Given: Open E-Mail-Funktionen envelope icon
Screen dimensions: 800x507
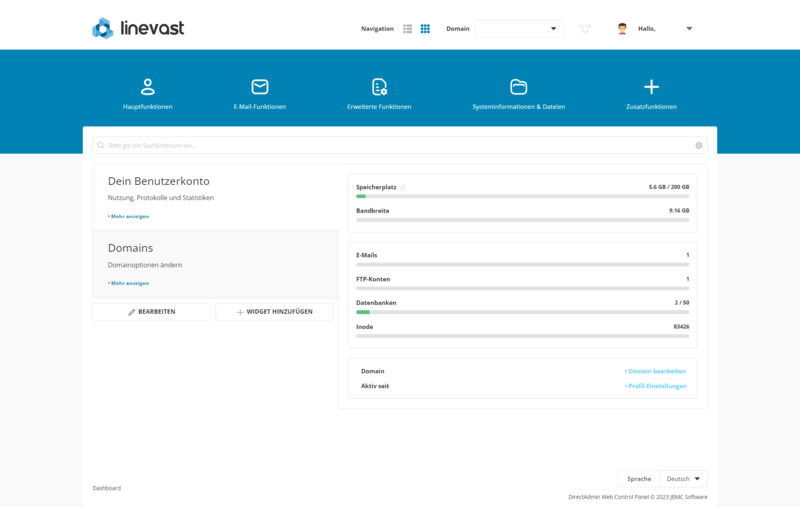Looking at the screenshot, I should pos(260,87).
